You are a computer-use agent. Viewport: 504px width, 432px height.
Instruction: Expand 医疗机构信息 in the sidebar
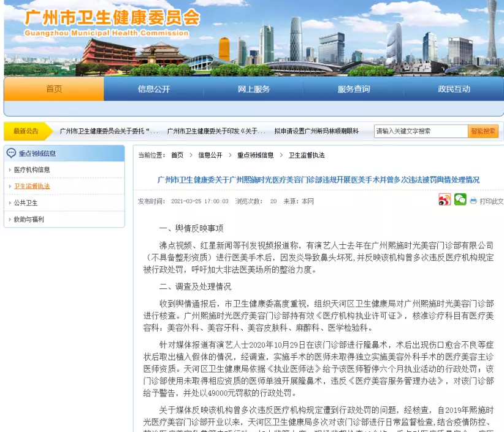coord(32,169)
